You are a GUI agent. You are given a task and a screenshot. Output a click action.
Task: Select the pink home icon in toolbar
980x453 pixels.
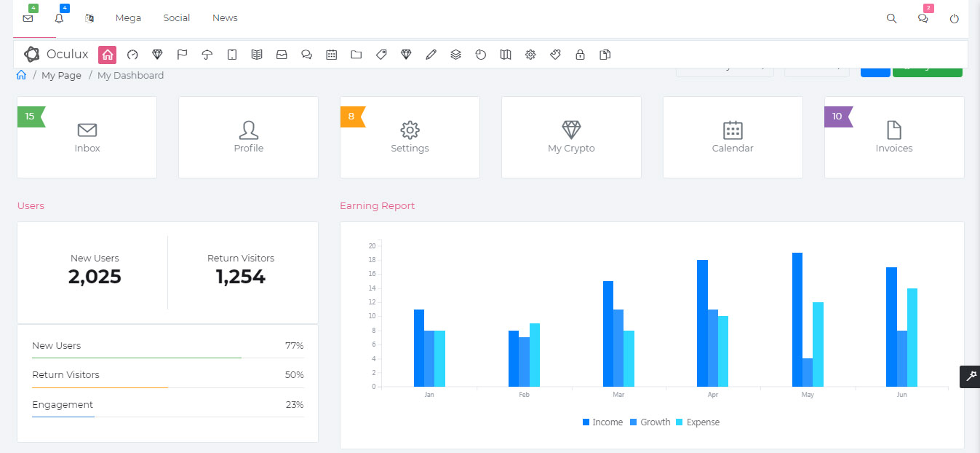(107, 54)
